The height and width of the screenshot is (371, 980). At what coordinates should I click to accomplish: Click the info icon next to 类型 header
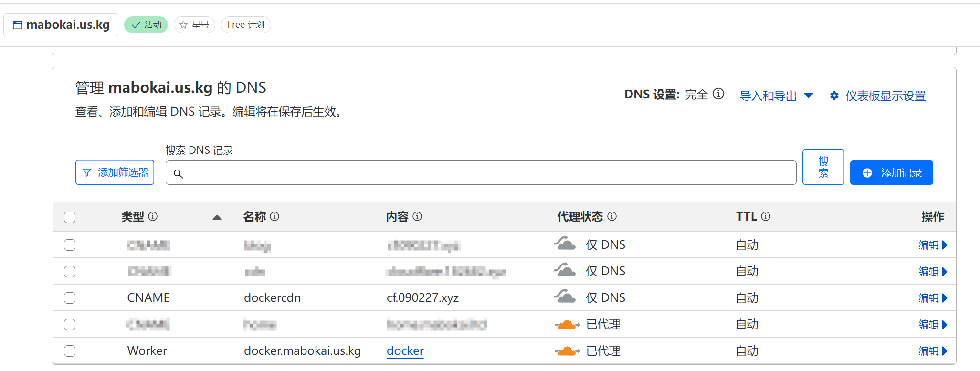pos(153,217)
